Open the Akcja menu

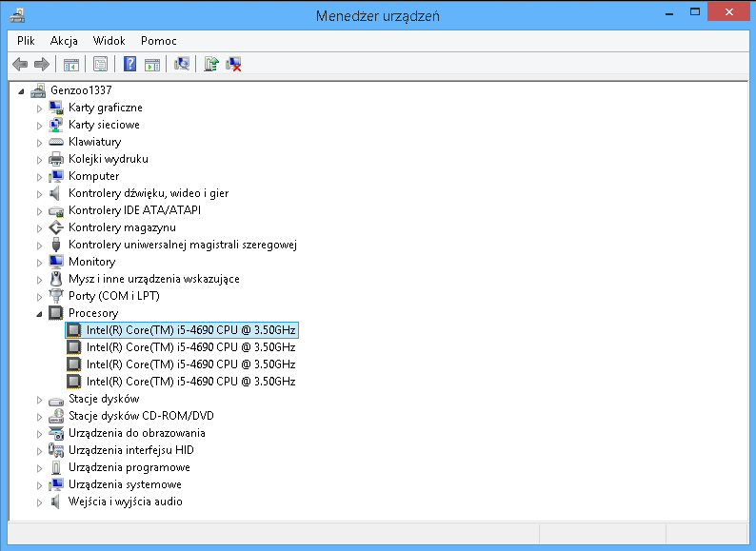point(64,41)
